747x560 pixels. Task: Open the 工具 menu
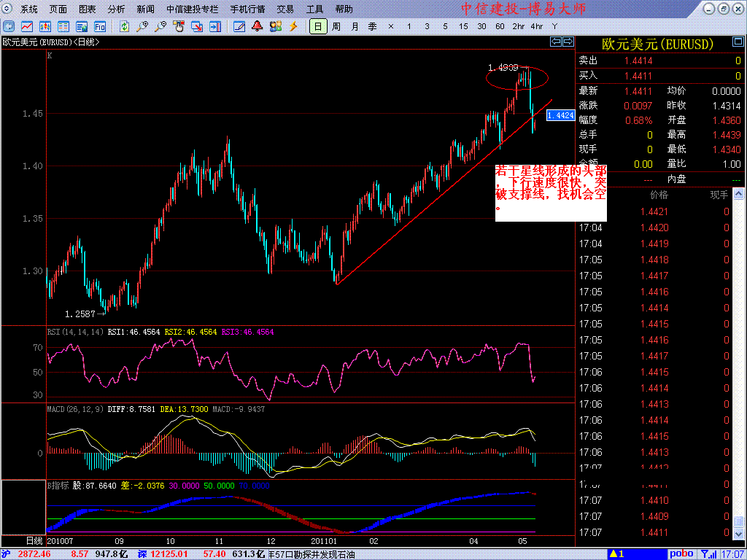[x=314, y=9]
